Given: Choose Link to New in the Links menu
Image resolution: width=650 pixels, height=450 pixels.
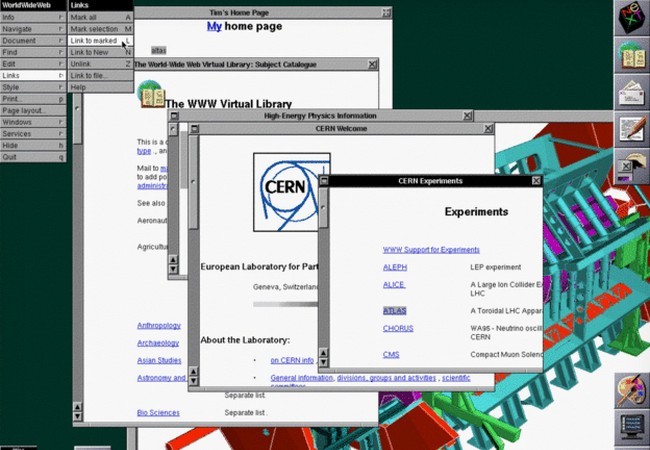Looking at the screenshot, I should [x=100, y=52].
